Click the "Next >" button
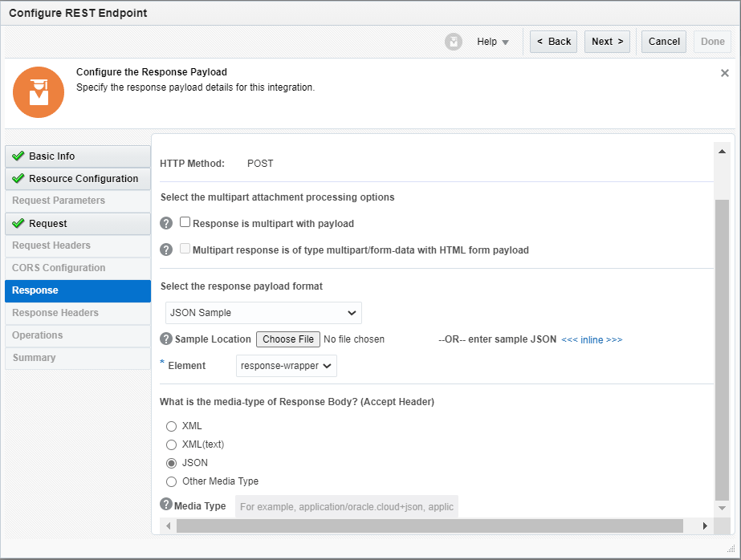Viewport: 741px width, 560px height. pyautogui.click(x=607, y=41)
